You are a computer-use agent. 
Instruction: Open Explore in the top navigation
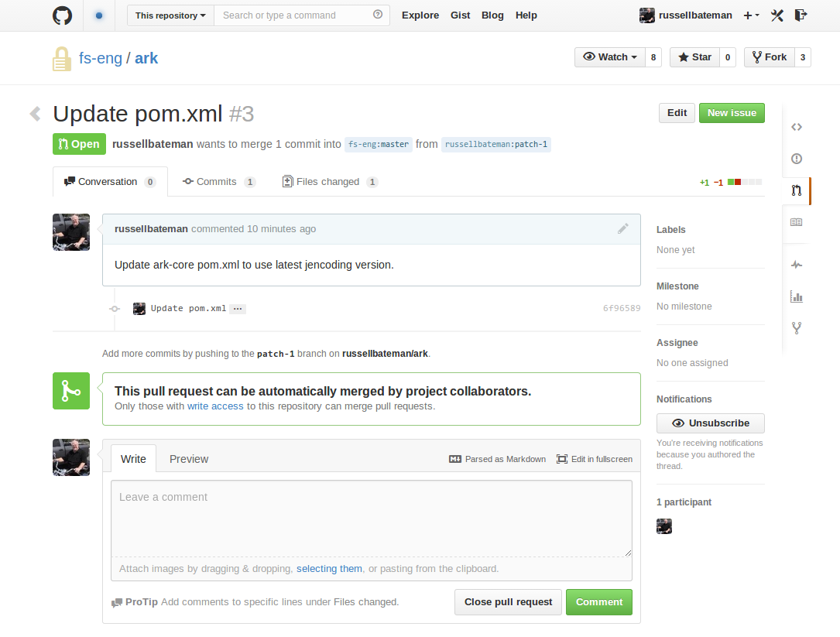click(x=420, y=15)
